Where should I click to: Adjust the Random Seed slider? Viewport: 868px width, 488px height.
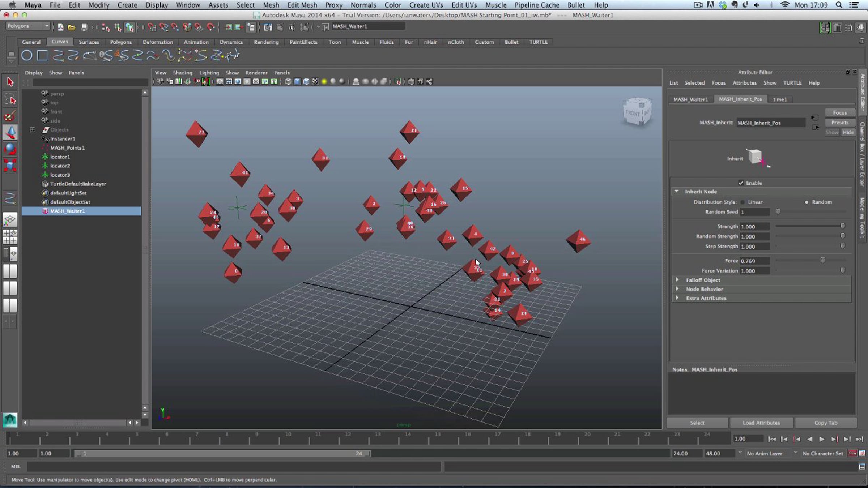click(x=778, y=211)
